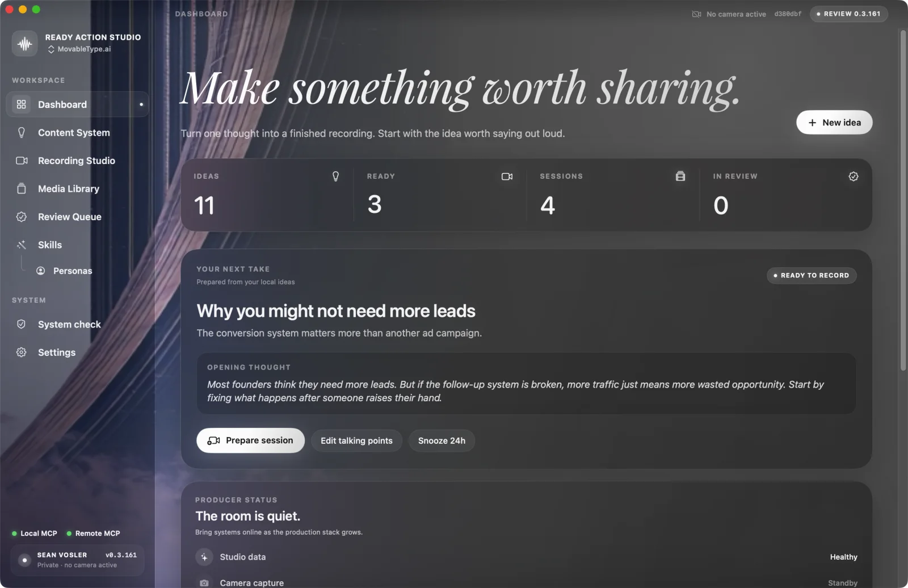The width and height of the screenshot is (908, 588).
Task: Click the READY TO RECORD status pill
Action: [812, 275]
